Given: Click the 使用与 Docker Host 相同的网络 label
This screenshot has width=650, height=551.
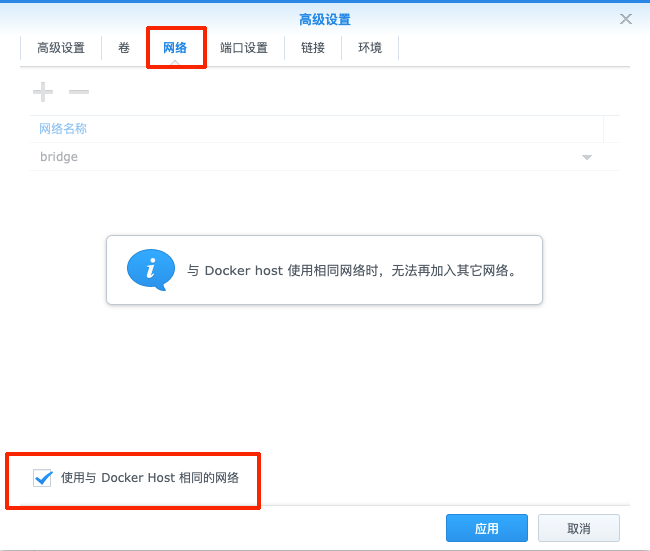Looking at the screenshot, I should click(x=150, y=478).
